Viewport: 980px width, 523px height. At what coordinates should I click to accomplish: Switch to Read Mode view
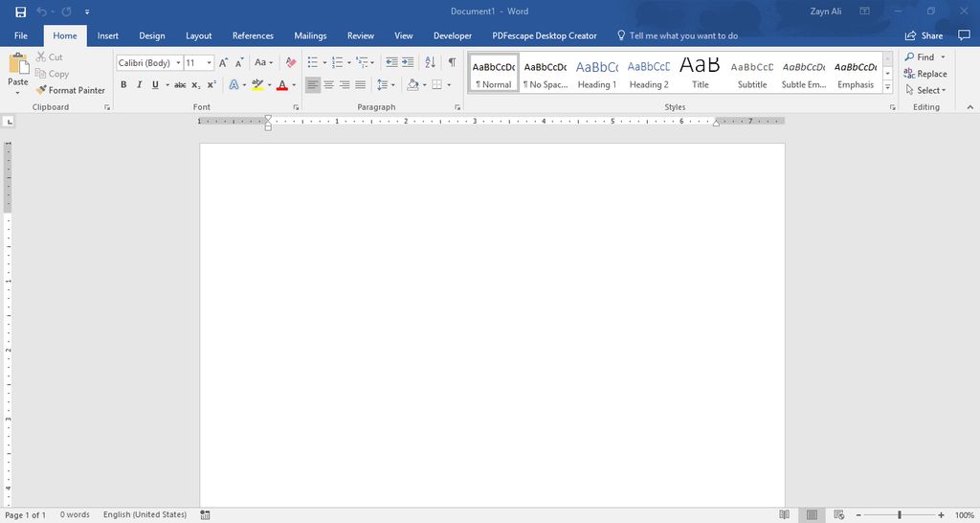[x=785, y=515]
